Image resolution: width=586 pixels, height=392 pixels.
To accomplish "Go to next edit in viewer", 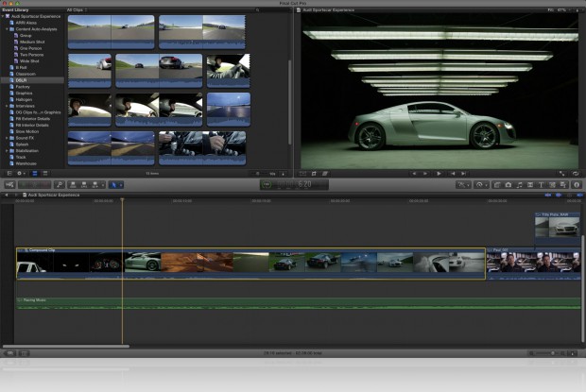I will (x=464, y=174).
